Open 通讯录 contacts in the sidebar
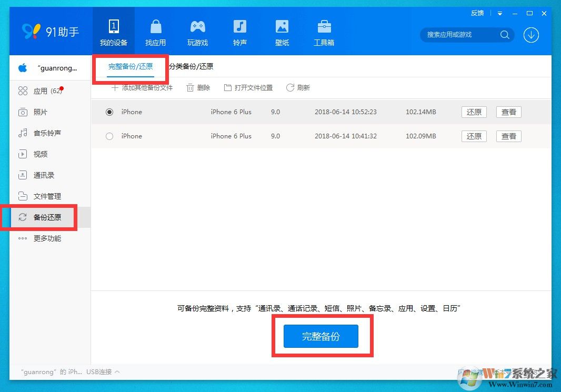The height and width of the screenshot is (392, 561). (x=44, y=175)
